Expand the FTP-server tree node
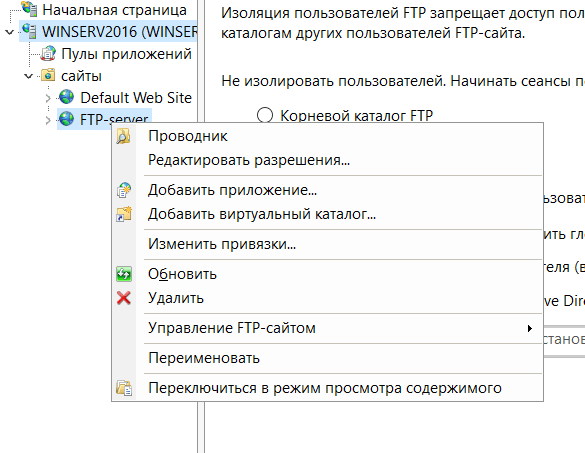The height and width of the screenshot is (453, 585). (48, 120)
